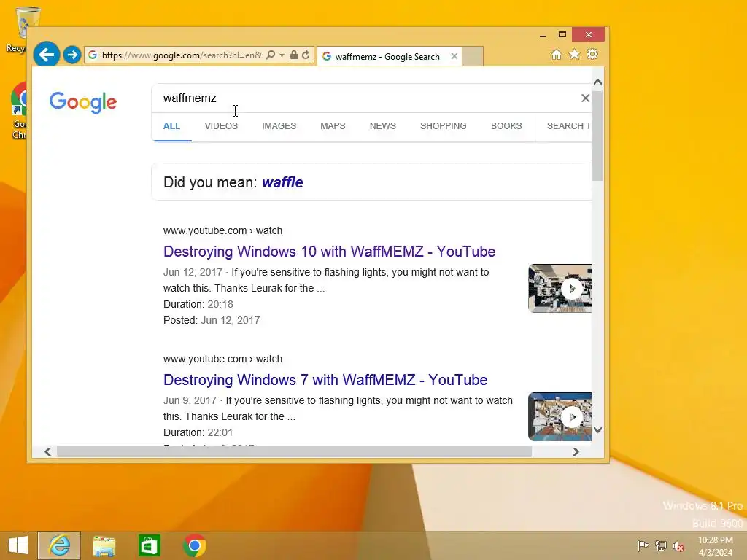The image size is (747, 560).
Task: Switch to BOOKS results tab
Action: click(506, 126)
